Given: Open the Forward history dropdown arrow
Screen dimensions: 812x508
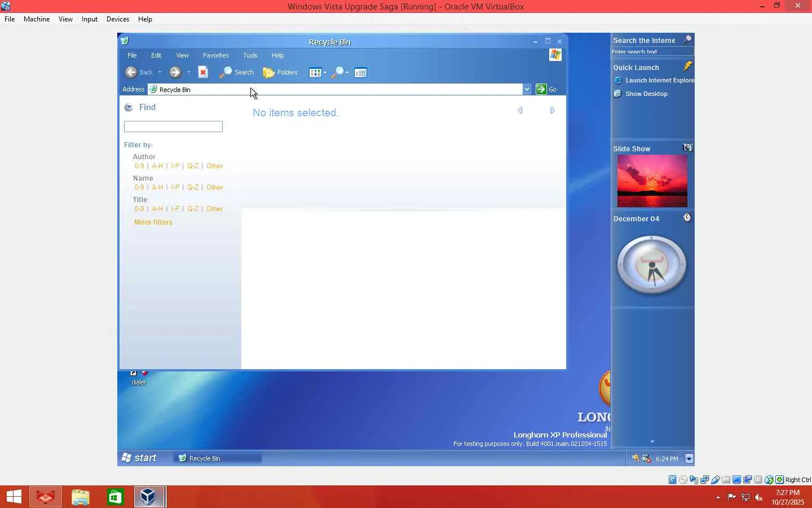Looking at the screenshot, I should (x=188, y=72).
